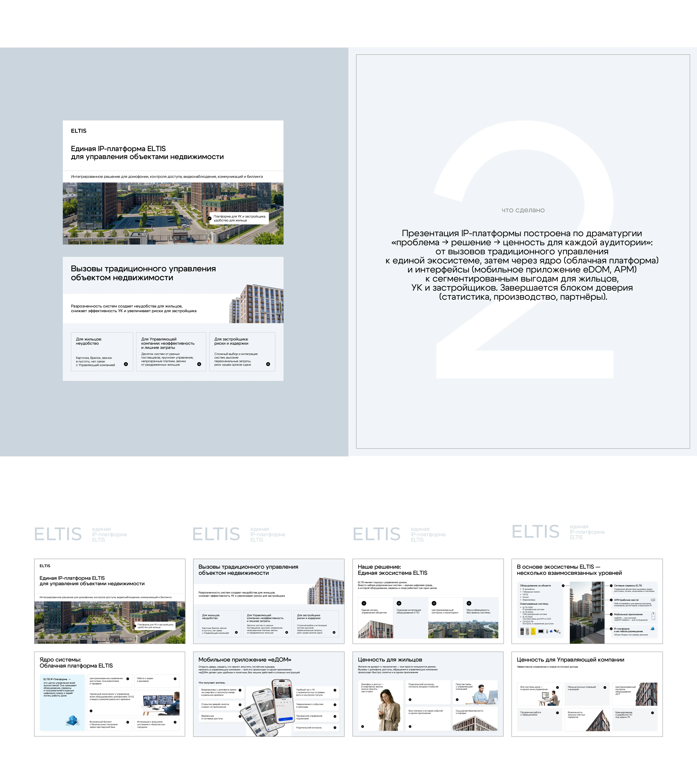This screenshot has width=697, height=784.
Task: Open the 'Ядро системы: Облачная платформа ELTIS' slide
Action: click(110, 694)
